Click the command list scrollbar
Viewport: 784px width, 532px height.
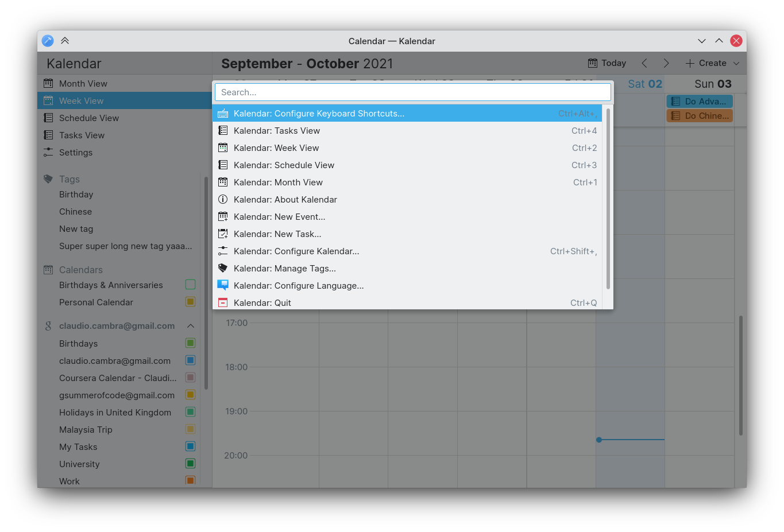pos(608,199)
